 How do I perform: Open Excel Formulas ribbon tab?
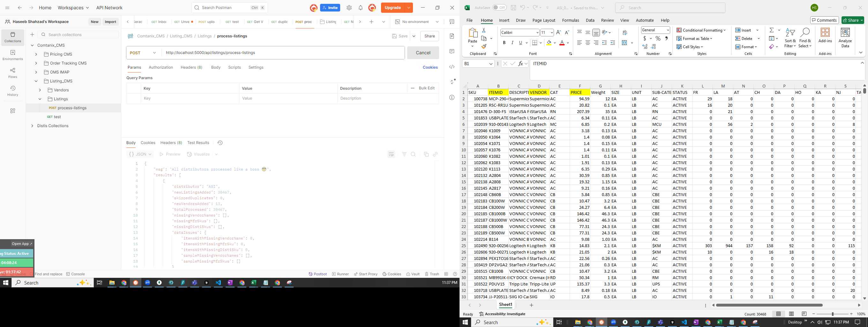(x=571, y=20)
